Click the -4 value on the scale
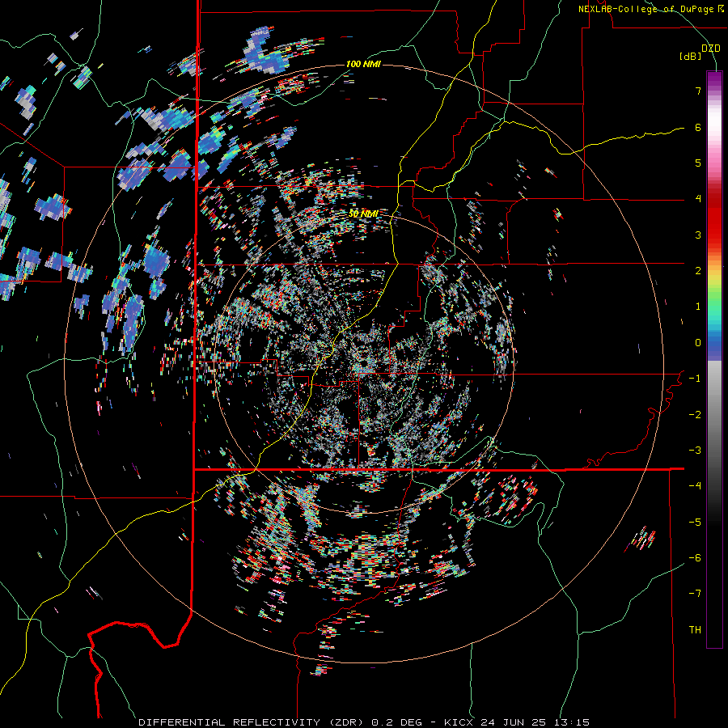This screenshot has height=728, width=728. tap(695, 486)
